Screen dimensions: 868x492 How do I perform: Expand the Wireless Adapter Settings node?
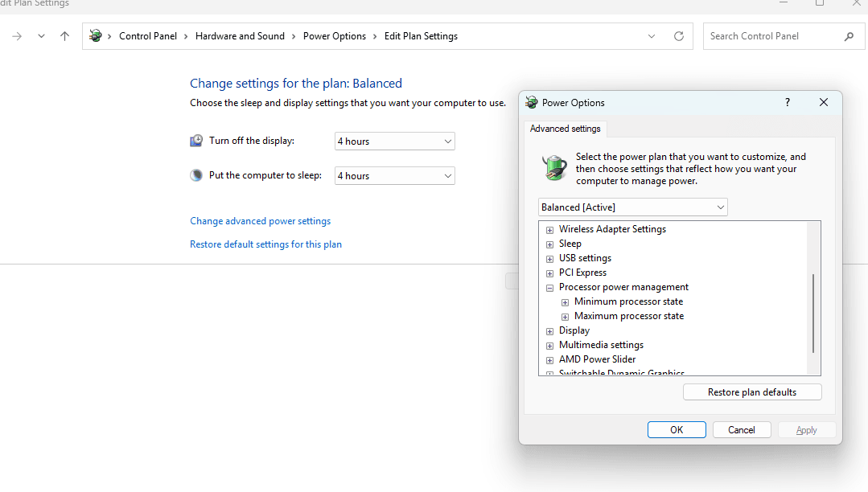click(x=550, y=230)
